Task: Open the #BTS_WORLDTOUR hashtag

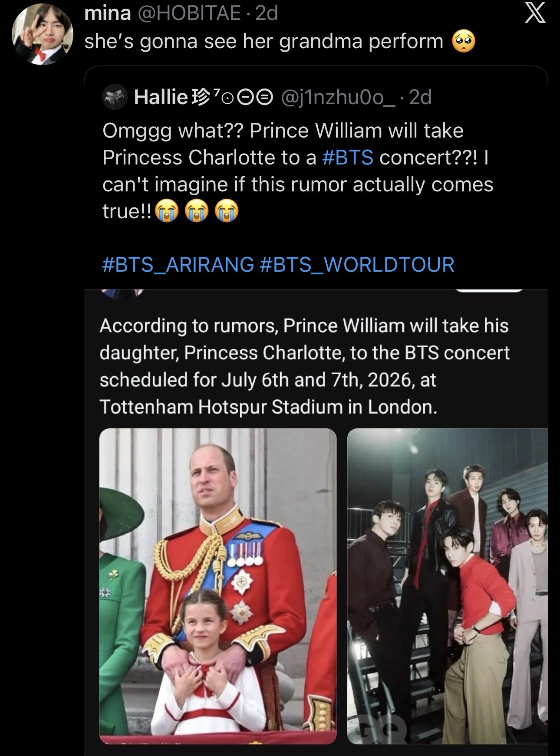Action: tap(356, 264)
